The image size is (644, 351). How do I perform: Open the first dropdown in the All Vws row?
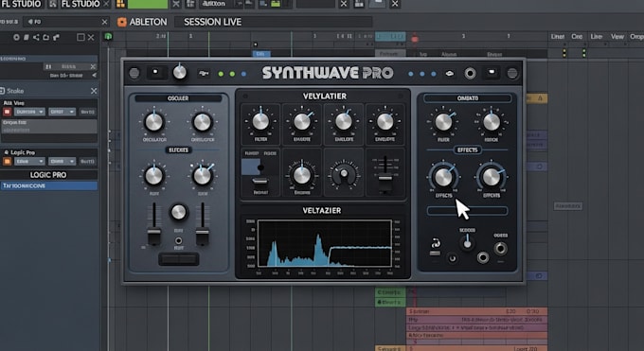[29, 112]
